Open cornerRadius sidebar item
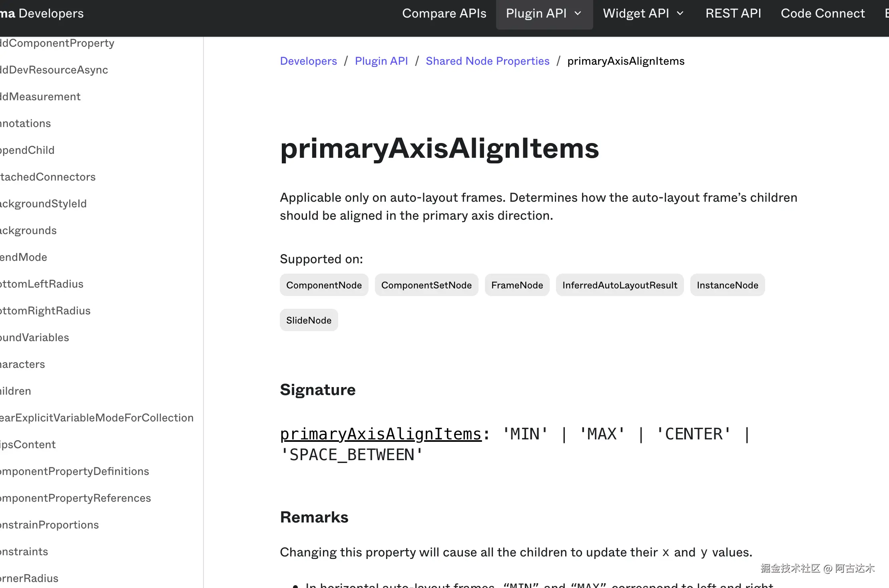 pos(29,578)
